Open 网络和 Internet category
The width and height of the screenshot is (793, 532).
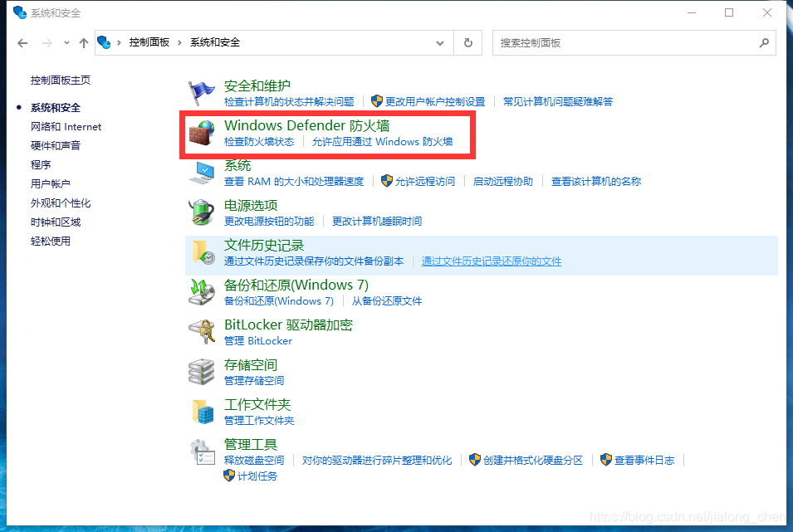click(66, 126)
